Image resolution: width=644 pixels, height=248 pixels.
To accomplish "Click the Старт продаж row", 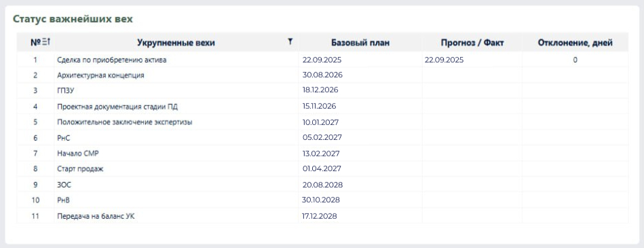I will pyautogui.click(x=322, y=169).
